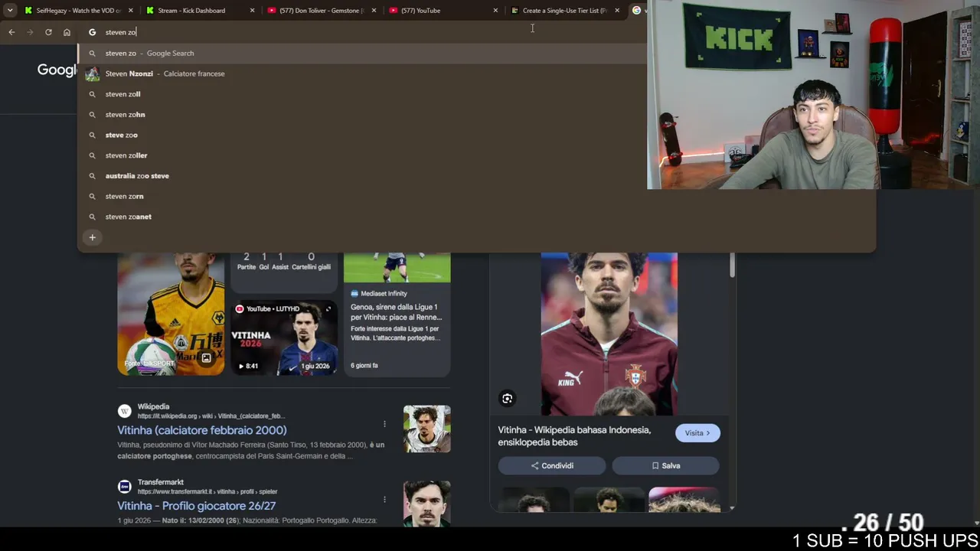
Task: Select the "steve zoo" suggestion
Action: [361, 135]
